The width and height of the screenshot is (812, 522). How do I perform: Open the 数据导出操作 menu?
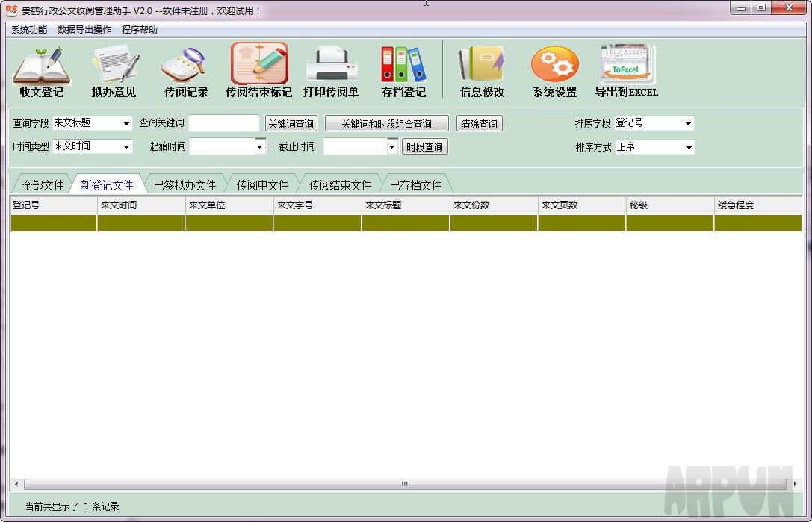point(83,30)
